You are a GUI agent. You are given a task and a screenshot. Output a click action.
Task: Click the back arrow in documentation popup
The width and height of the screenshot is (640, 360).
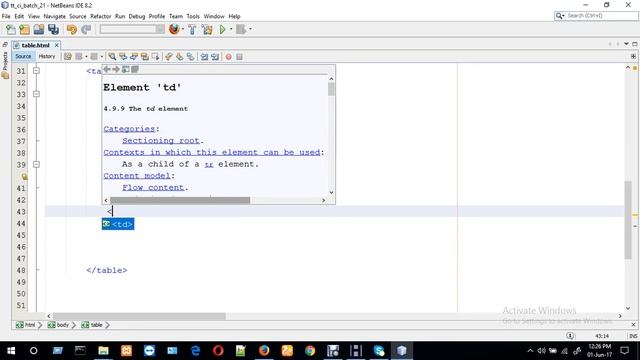pyautogui.click(x=107, y=69)
